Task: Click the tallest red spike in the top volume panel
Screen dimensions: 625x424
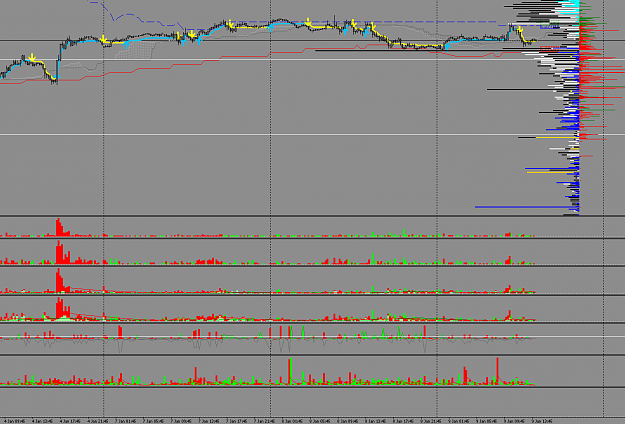Action: pos(58,227)
